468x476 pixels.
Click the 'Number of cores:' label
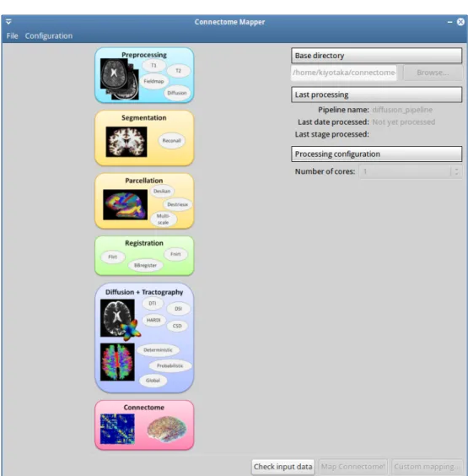325,171
